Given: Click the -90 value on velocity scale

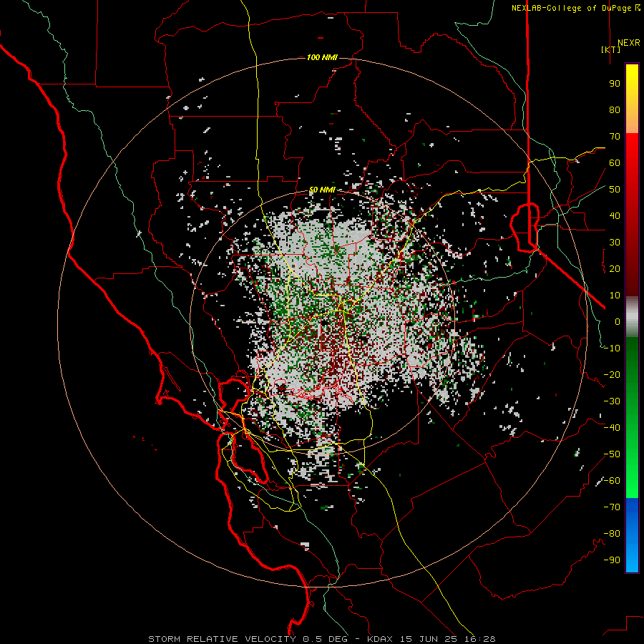Looking at the screenshot, I should pos(612,560).
